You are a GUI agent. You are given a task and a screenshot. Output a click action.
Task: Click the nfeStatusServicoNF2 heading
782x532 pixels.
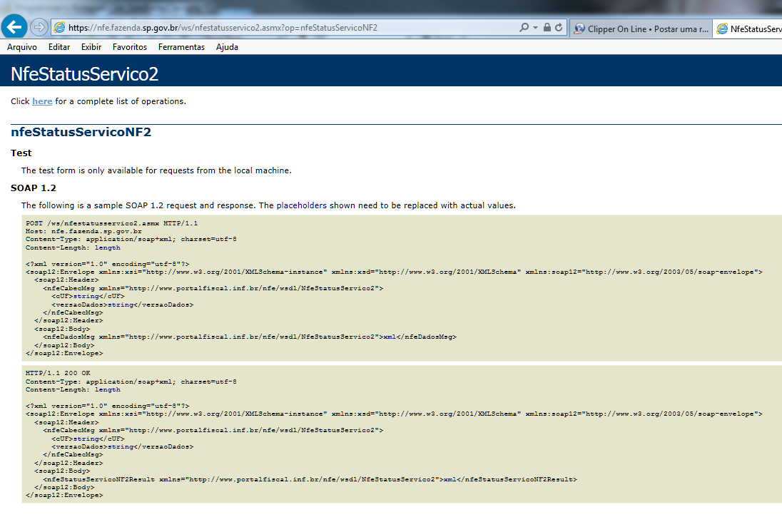(x=81, y=132)
